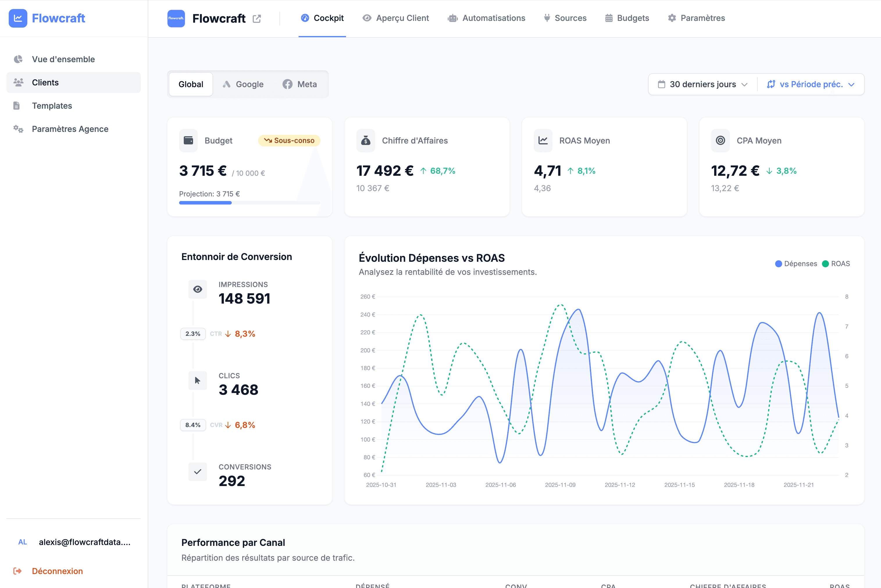Viewport: 881px width, 588px height.
Task: Toggle the ROAS series in the chart legend
Action: pyautogui.click(x=836, y=263)
